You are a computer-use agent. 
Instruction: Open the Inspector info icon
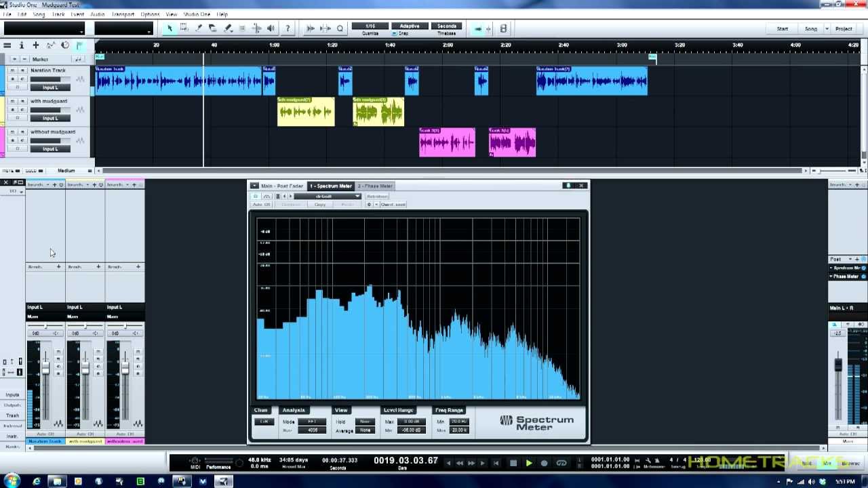tap(22, 45)
